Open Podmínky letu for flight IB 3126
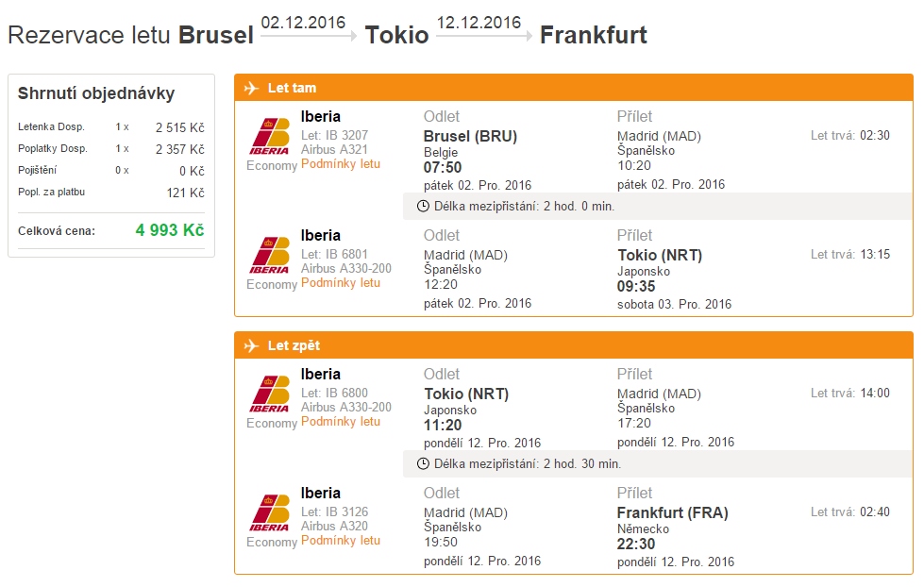 341,541
